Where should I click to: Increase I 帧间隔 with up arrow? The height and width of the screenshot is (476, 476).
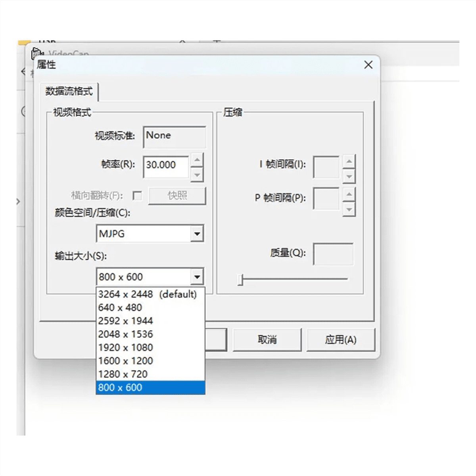tap(349, 161)
